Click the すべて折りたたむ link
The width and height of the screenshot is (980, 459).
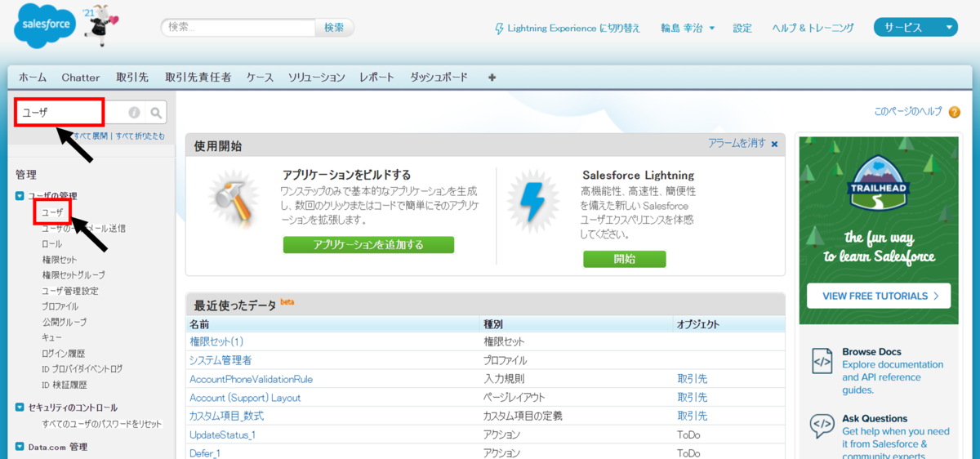point(140,136)
